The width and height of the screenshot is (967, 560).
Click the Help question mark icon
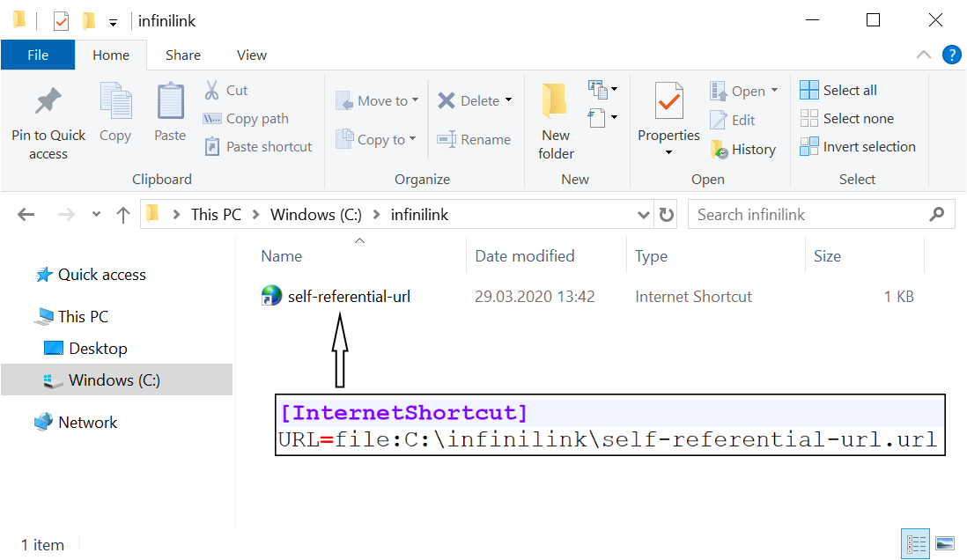(951, 55)
